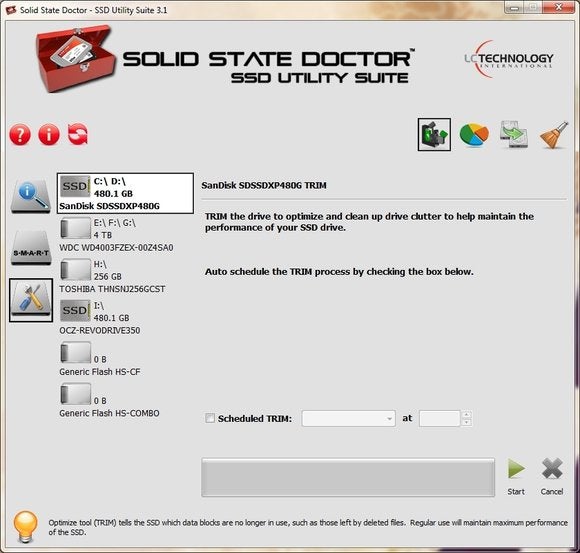Select Generic Flash HS-CF drive icon
580x553 pixels.
[x=75, y=352]
